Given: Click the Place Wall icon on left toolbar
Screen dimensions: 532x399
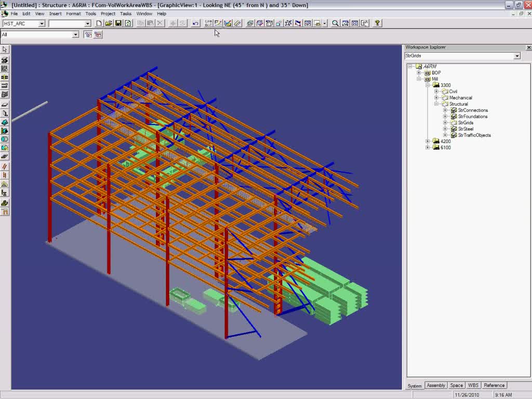Looking at the screenshot, I should click(x=5, y=113).
